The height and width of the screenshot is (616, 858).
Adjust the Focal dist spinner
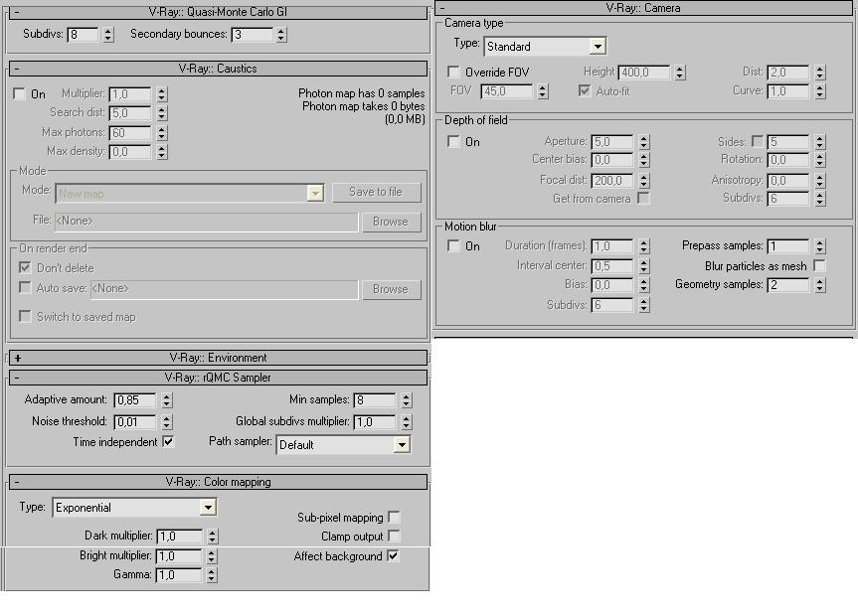point(644,181)
